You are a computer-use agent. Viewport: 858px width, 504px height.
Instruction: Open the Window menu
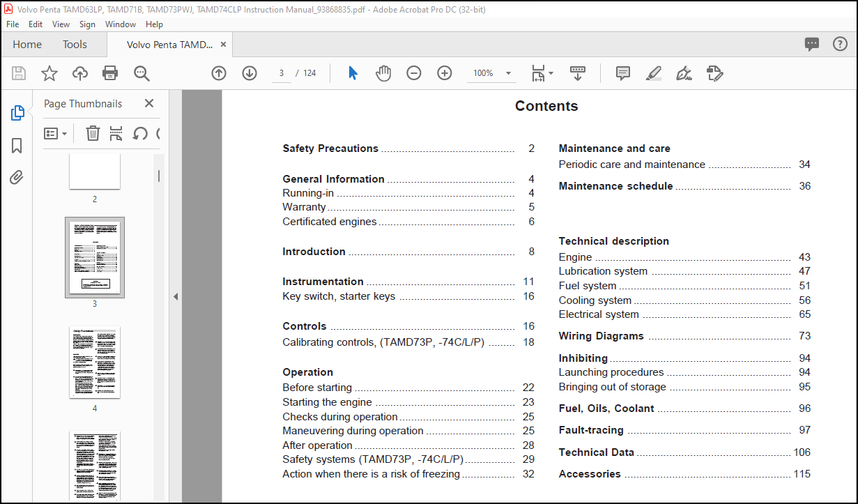tap(121, 24)
